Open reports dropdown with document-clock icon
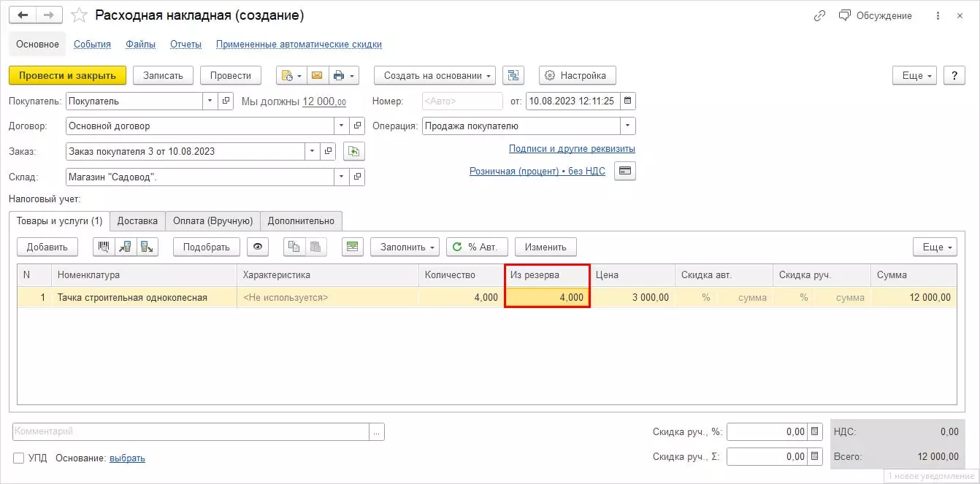980x484 pixels. [291, 75]
